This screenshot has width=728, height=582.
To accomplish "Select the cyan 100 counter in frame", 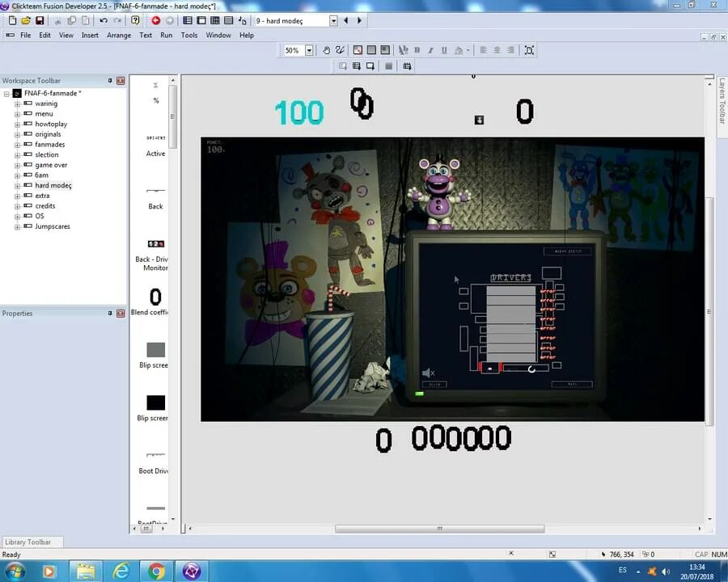I will 299,113.
